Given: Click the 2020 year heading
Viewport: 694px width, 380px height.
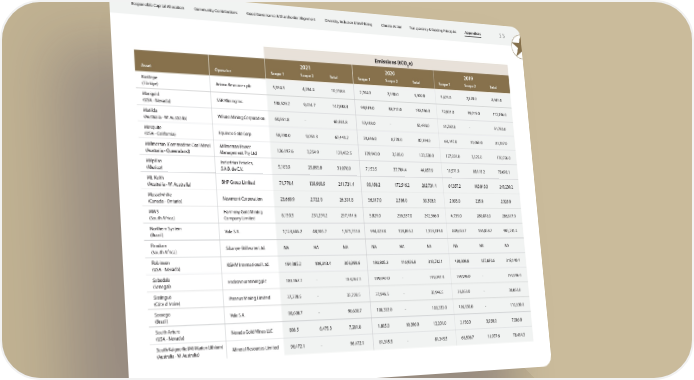Looking at the screenshot, I should tap(389, 73).
